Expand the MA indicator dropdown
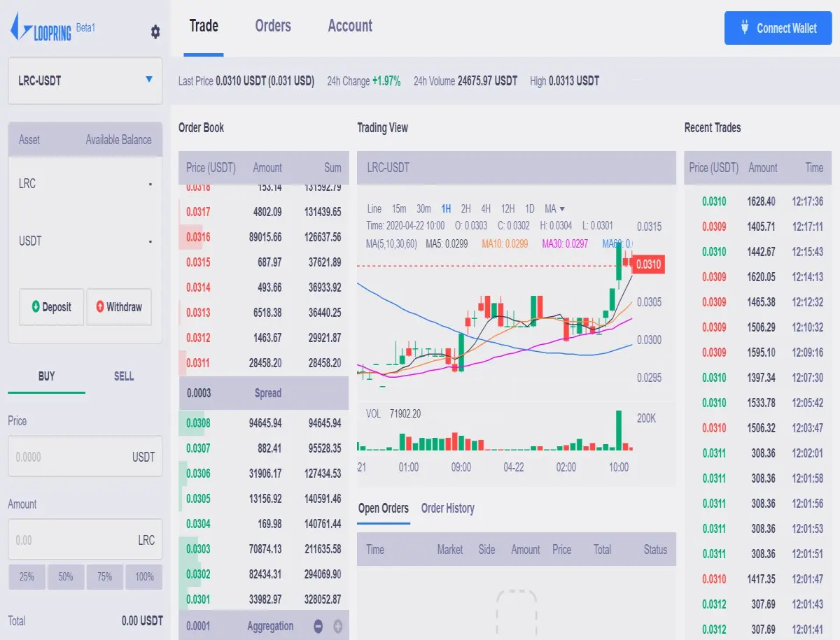 click(554, 208)
